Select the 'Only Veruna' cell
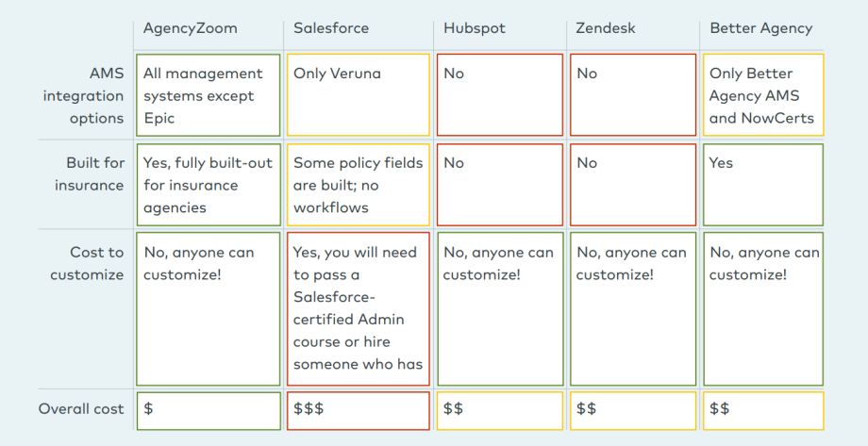 (359, 95)
